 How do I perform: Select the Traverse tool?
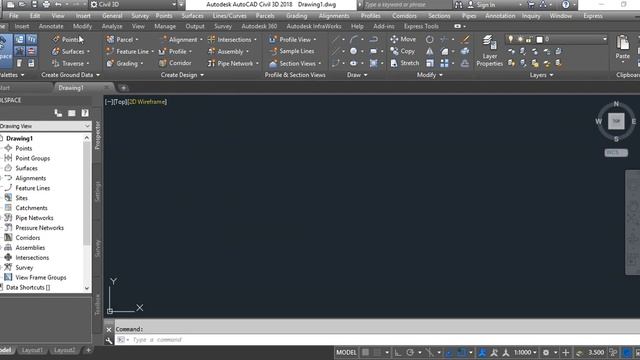[70, 63]
